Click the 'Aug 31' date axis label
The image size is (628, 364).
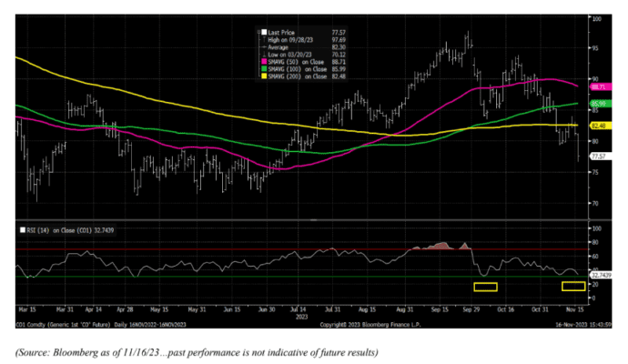click(x=404, y=309)
